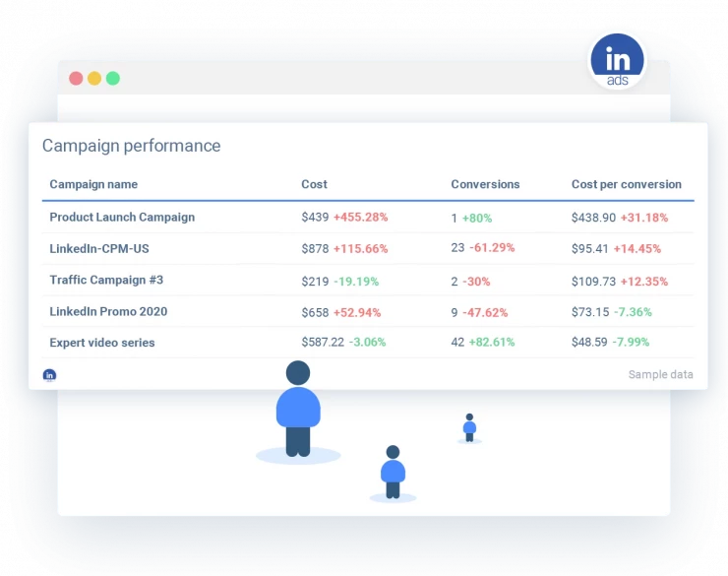The width and height of the screenshot is (728, 576).
Task: Click the -19.19% cost change
Action: (x=356, y=282)
